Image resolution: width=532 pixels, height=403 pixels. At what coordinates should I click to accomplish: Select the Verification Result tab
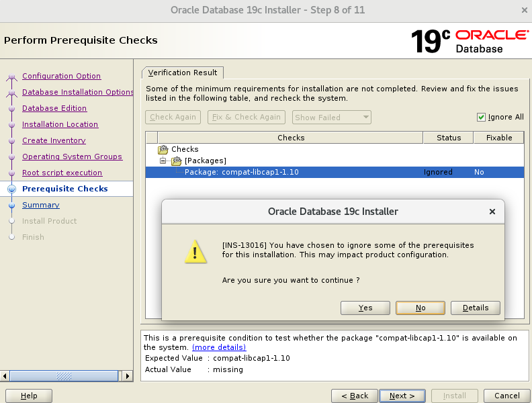pos(183,73)
